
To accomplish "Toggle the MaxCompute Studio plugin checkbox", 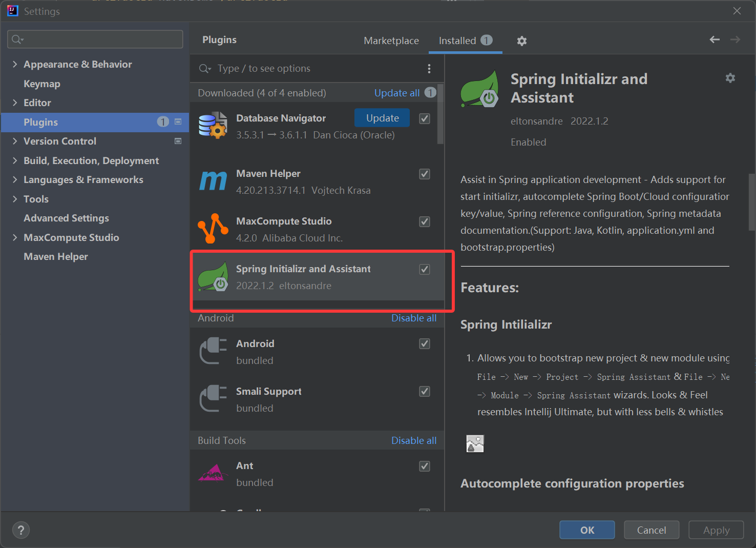I will click(425, 221).
